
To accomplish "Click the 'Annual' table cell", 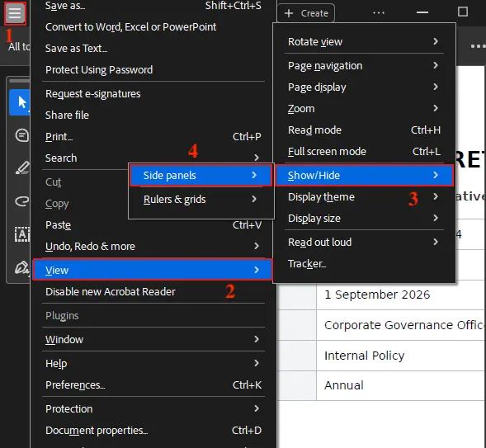I will pos(401,385).
